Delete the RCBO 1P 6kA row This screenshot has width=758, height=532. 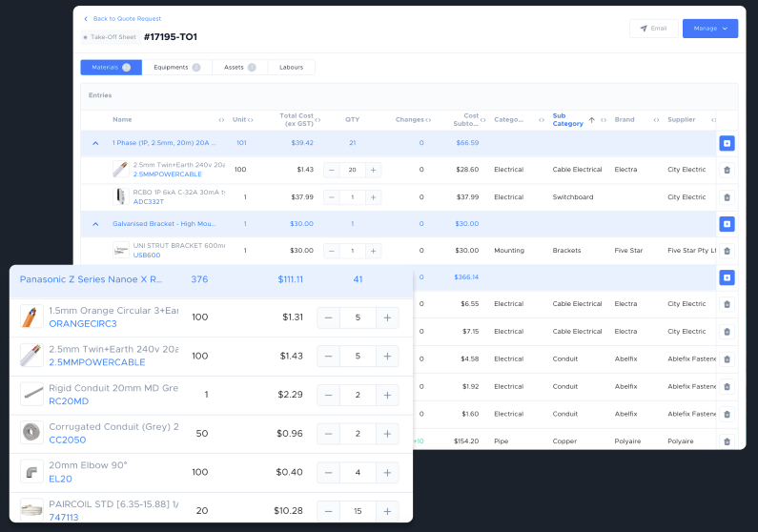[x=727, y=197]
